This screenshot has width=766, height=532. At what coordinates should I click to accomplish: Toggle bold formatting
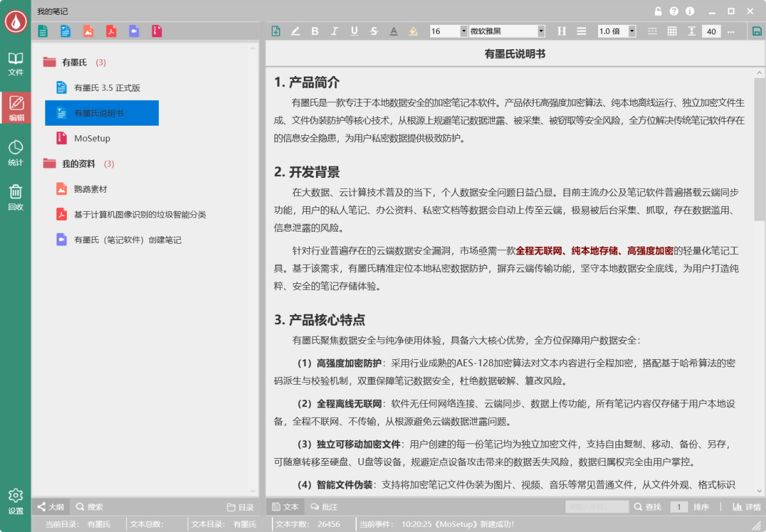tap(315, 31)
